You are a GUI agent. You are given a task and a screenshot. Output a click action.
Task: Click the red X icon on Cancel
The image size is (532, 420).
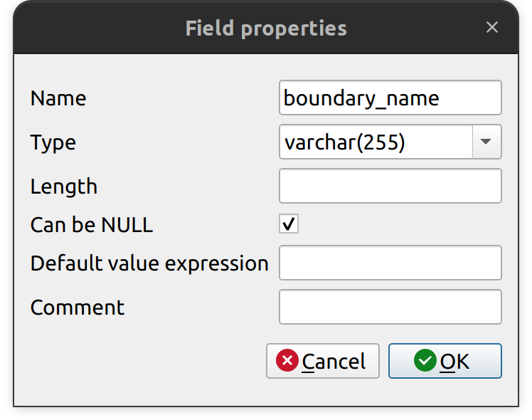point(287,361)
